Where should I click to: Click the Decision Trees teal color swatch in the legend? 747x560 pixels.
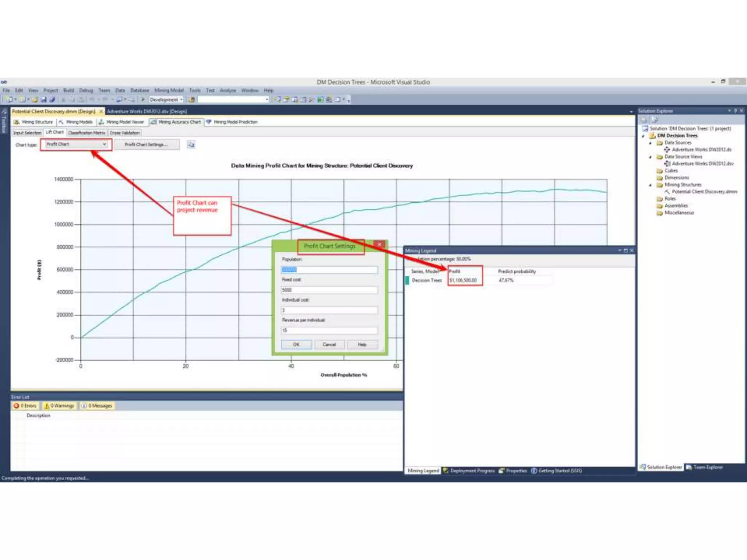pyautogui.click(x=407, y=280)
